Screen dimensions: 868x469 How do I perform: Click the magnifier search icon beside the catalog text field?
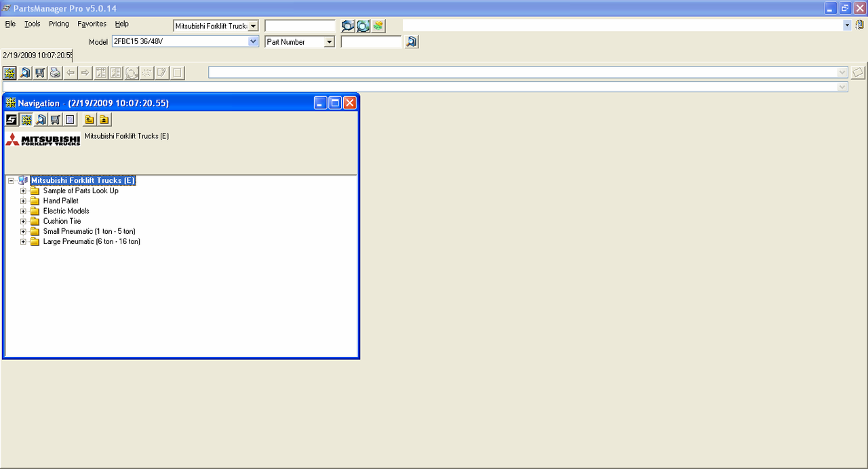click(347, 26)
